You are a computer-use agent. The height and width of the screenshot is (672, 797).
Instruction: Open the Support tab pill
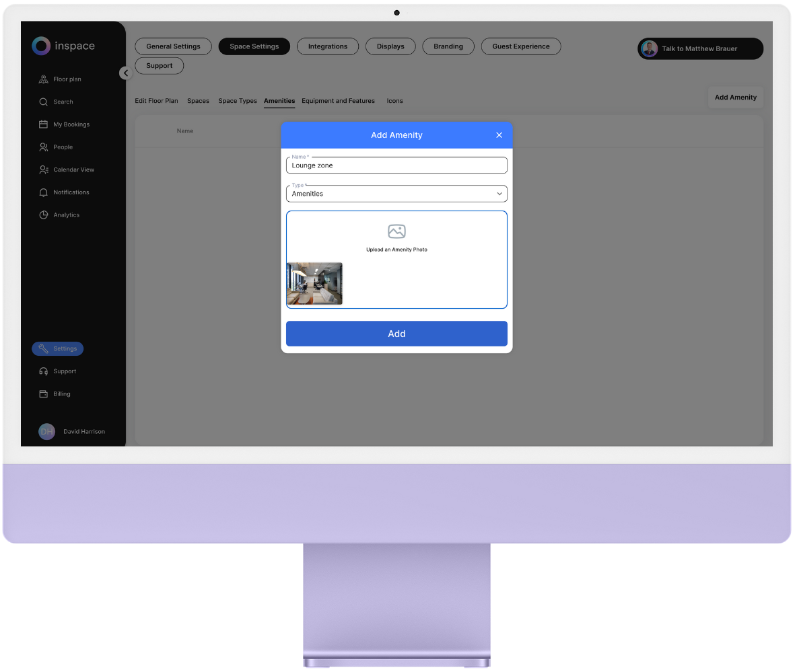(159, 65)
